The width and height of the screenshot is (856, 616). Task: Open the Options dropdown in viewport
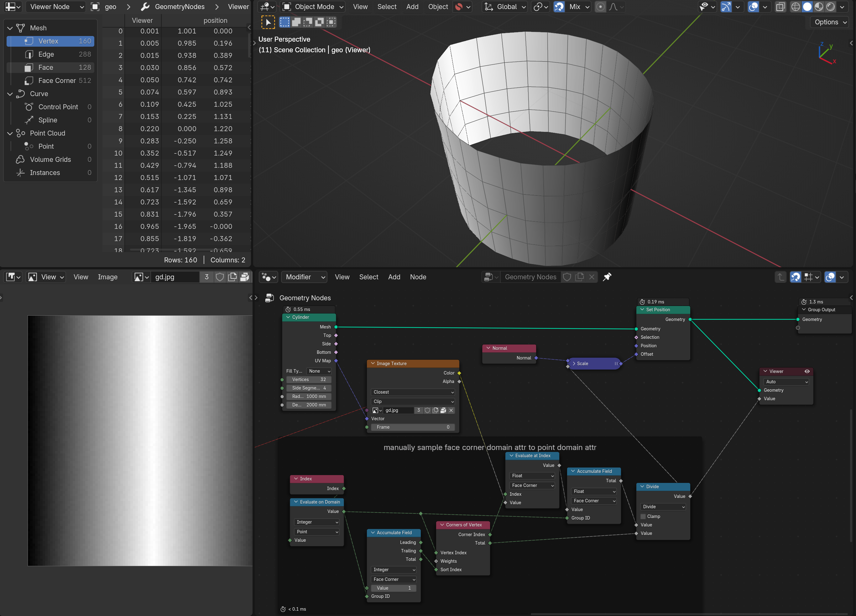(830, 22)
